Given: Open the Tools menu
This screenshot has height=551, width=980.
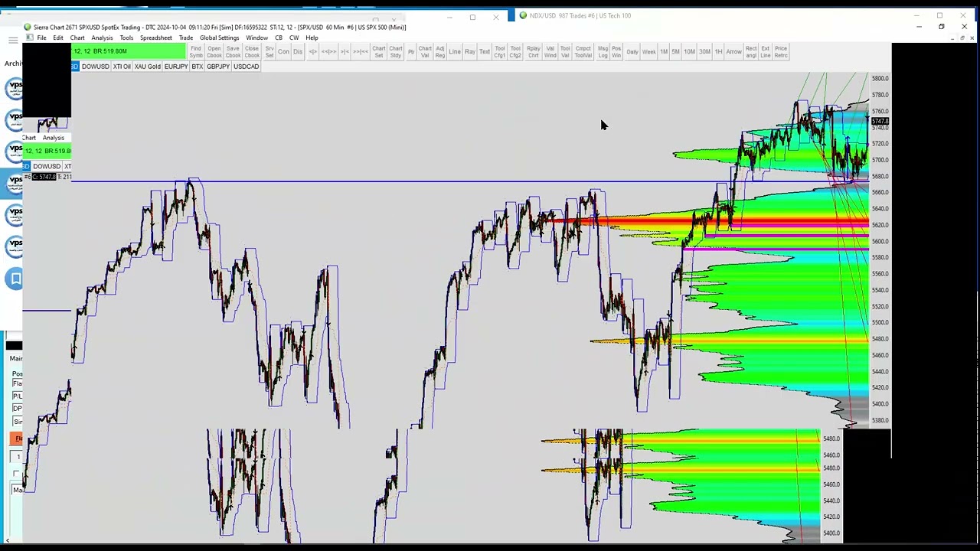Looking at the screenshot, I should click(x=126, y=37).
